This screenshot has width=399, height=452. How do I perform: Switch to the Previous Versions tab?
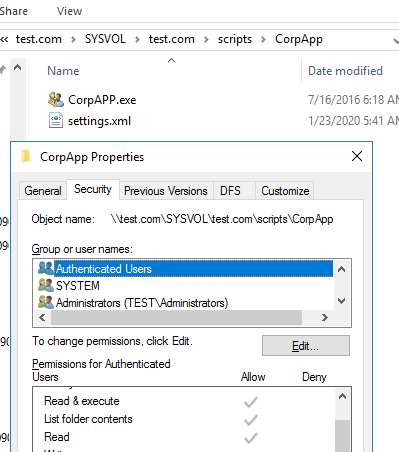[x=166, y=191]
